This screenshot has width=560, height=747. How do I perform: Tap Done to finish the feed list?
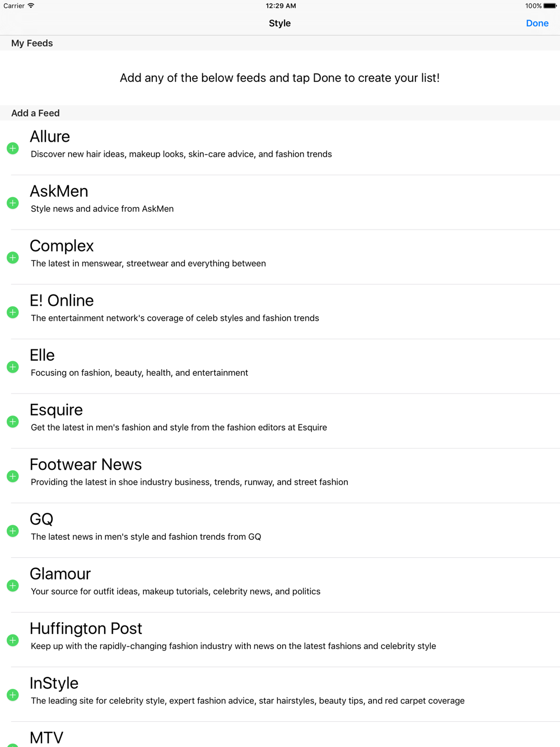pyautogui.click(x=537, y=24)
